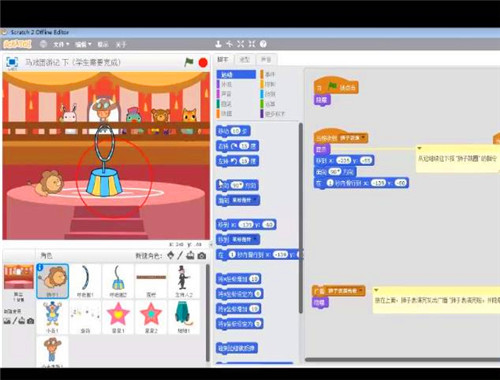500x380 pixels.
Task: Click the green flag to start the project
Action: click(x=189, y=62)
